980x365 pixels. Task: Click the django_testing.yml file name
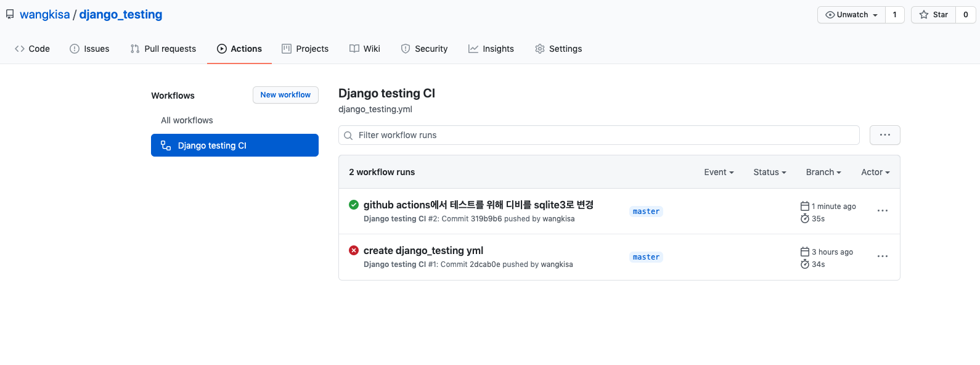click(x=375, y=109)
